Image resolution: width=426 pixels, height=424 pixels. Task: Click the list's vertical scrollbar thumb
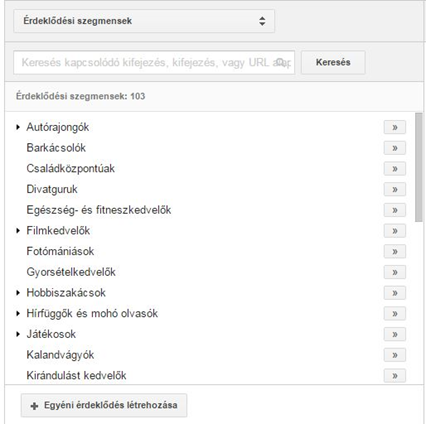(419, 167)
